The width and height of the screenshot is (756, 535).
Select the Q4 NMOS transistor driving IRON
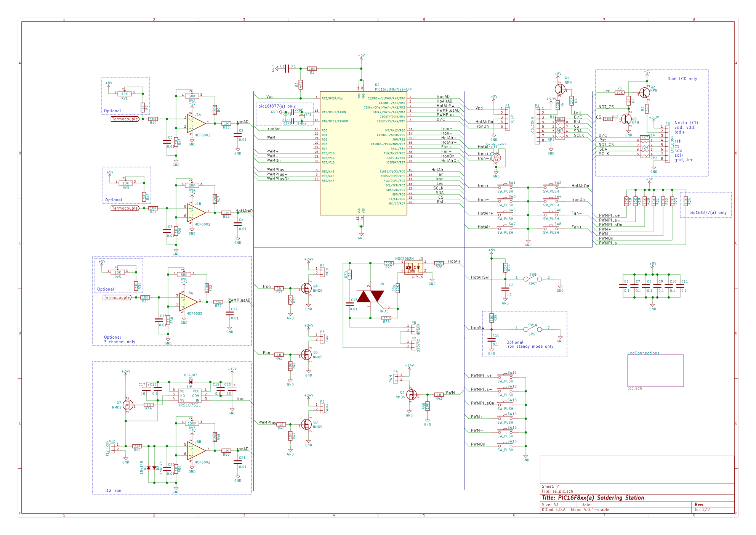[x=307, y=288]
